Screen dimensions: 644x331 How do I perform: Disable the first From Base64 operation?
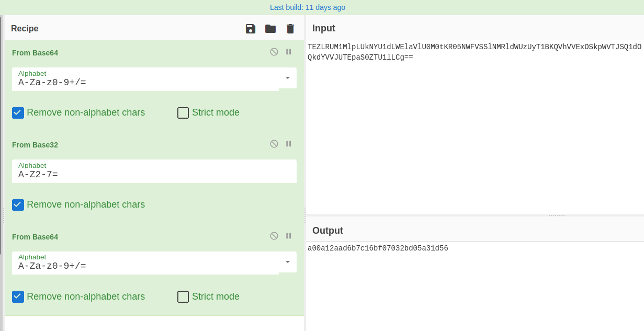[x=274, y=52]
